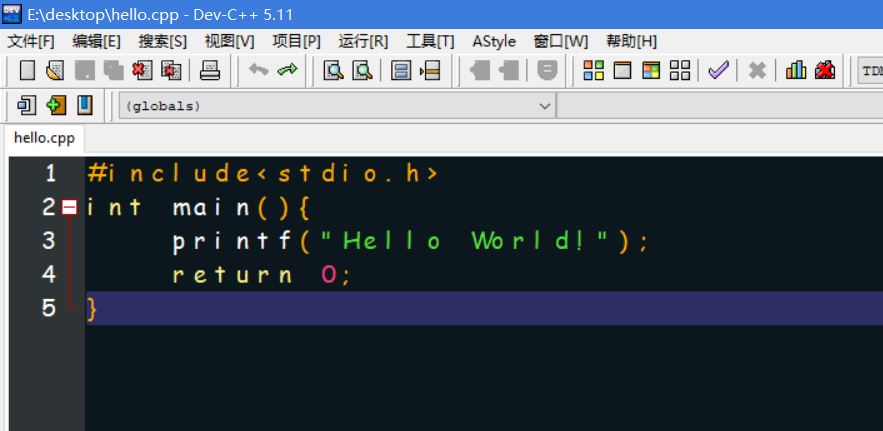This screenshot has width=883, height=431.
Task: Open the 视图[V] menu
Action: (229, 41)
